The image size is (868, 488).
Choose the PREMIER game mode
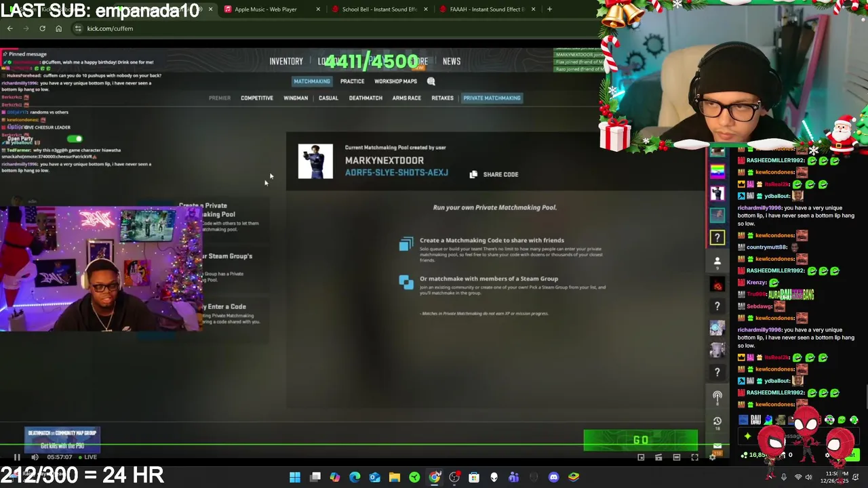[x=220, y=98]
